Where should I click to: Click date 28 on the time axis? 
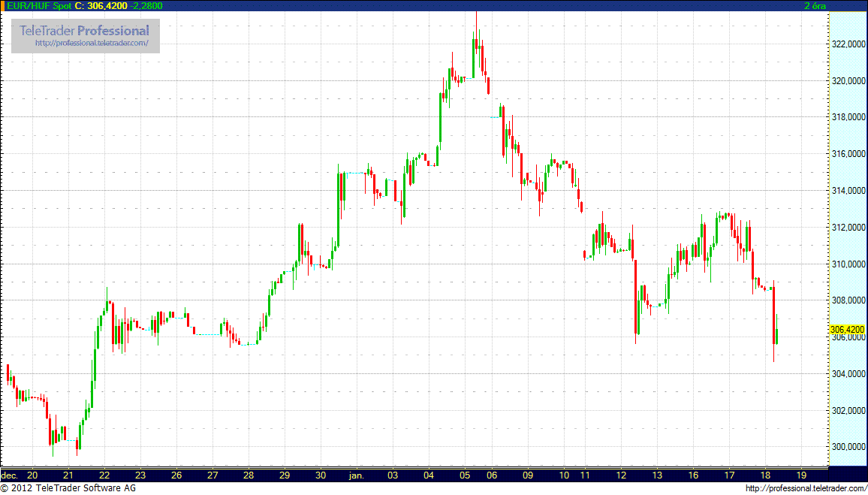(248, 475)
